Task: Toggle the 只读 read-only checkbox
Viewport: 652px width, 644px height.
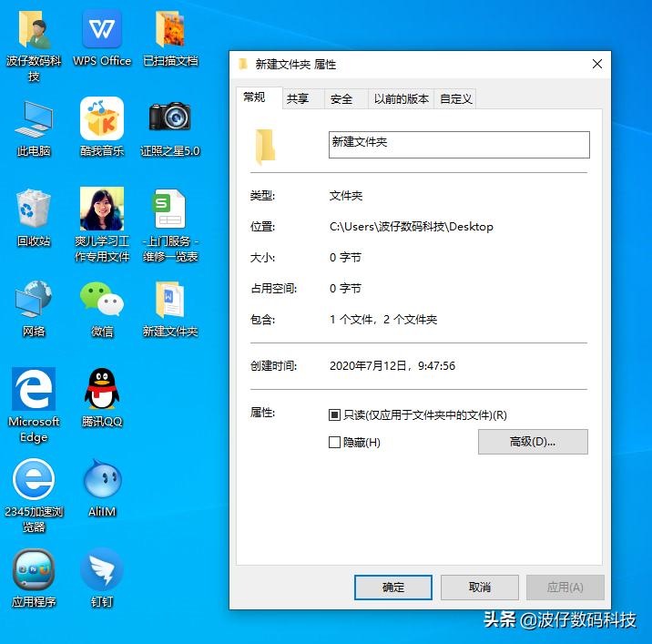Action: (x=334, y=414)
